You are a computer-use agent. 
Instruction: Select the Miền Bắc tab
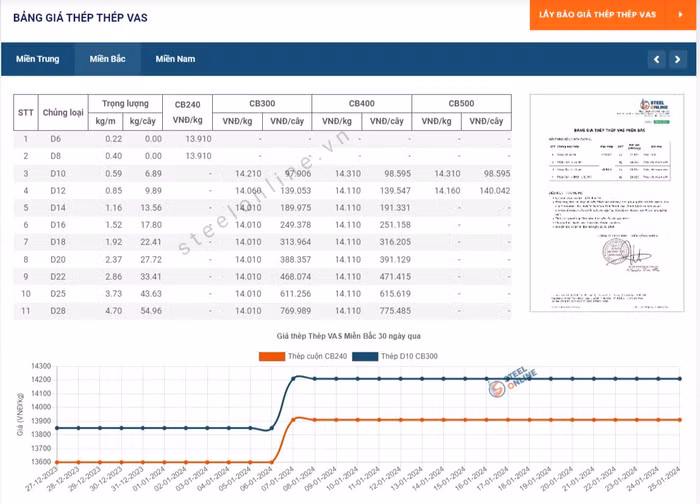pos(107,59)
